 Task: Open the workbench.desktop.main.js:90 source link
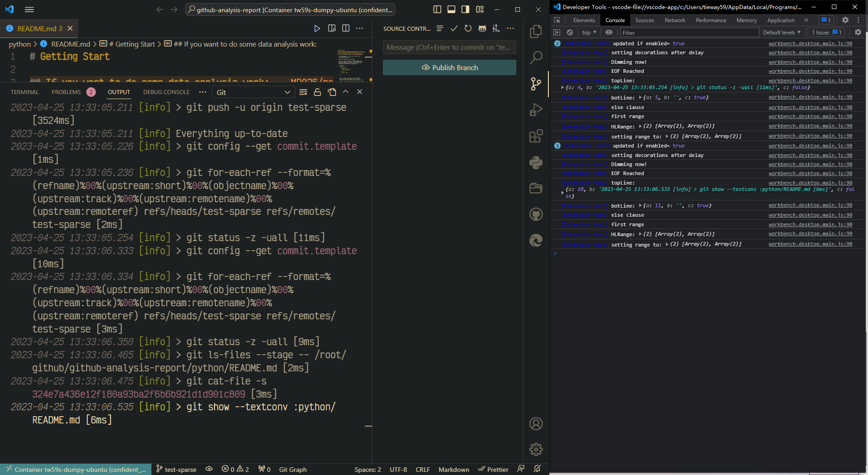point(810,43)
